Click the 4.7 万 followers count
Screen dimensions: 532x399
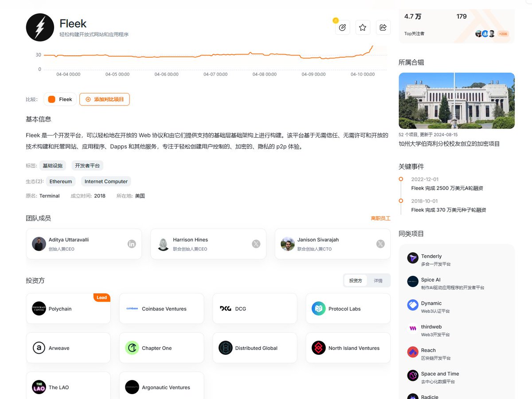point(413,16)
